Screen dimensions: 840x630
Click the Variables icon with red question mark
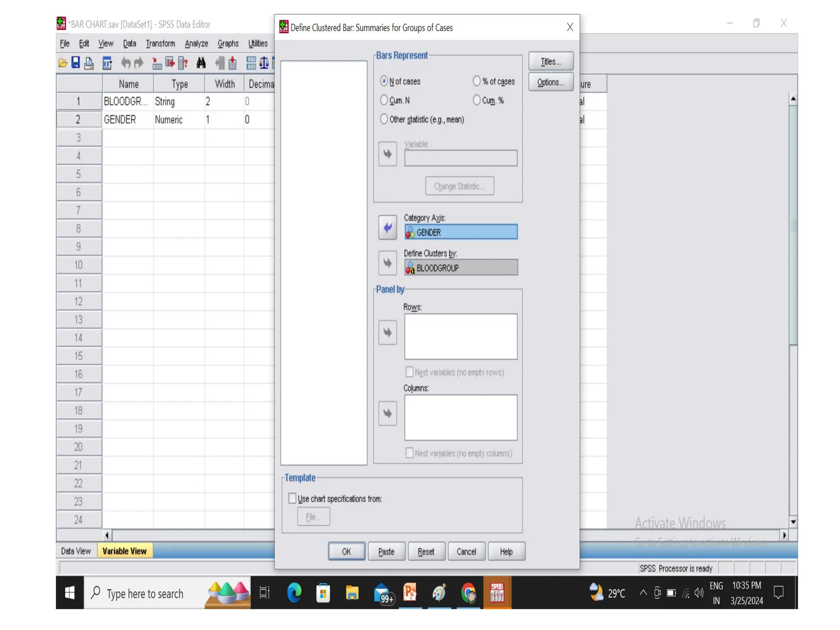pyautogui.click(x=183, y=63)
